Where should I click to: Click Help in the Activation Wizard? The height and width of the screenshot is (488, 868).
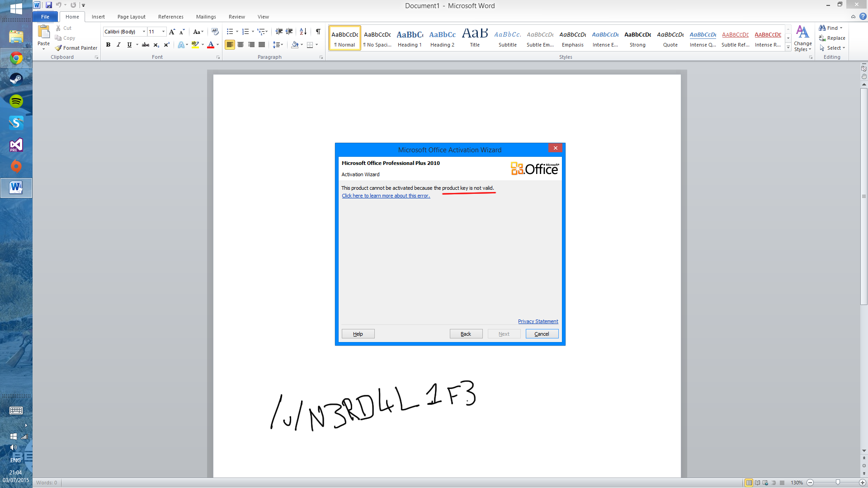[358, 334]
